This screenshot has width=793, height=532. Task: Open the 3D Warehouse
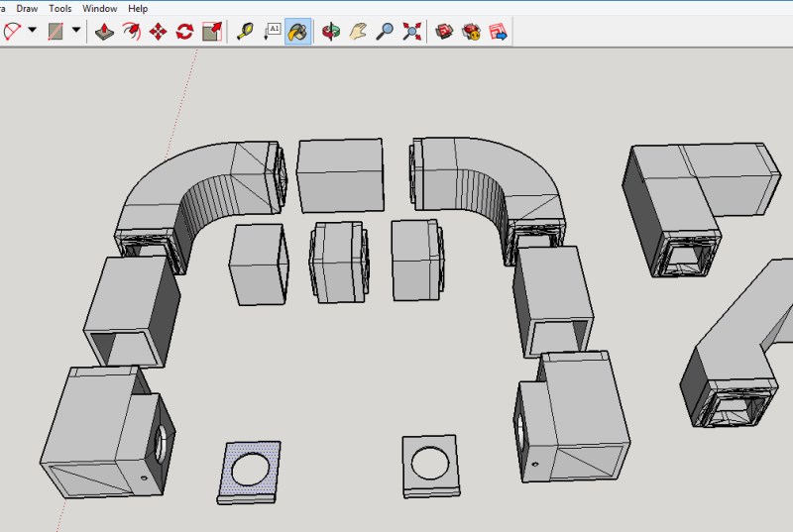point(444,32)
